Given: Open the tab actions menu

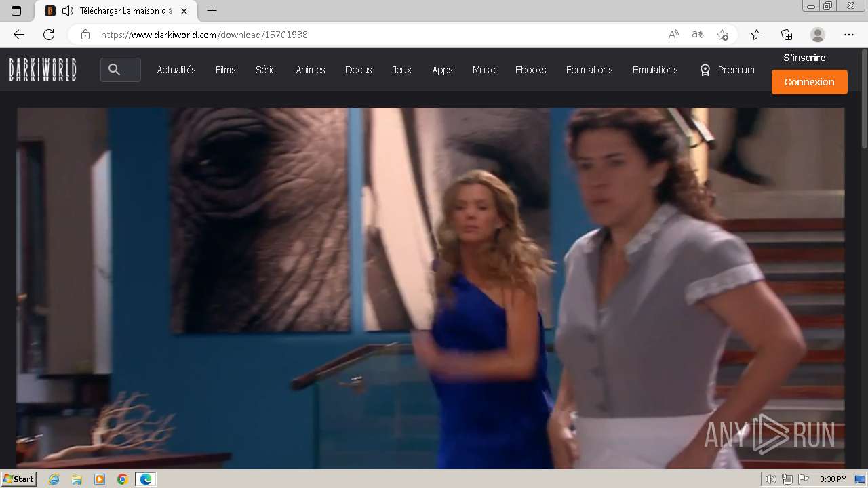Looking at the screenshot, I should (16, 11).
